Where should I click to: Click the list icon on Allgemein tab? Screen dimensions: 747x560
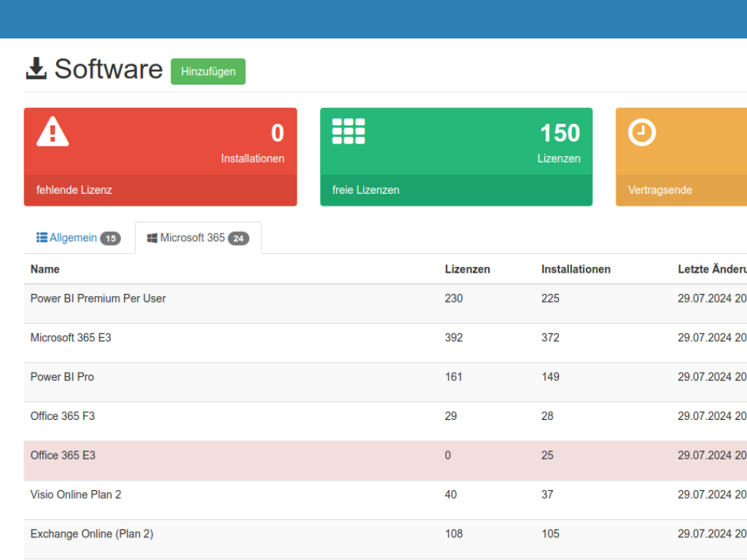(x=42, y=238)
